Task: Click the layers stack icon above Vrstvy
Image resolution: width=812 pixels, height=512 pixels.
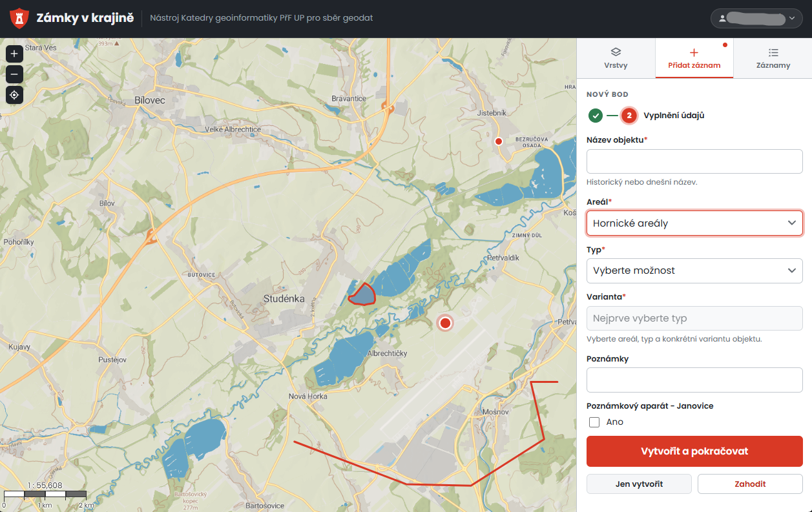Action: click(616, 52)
